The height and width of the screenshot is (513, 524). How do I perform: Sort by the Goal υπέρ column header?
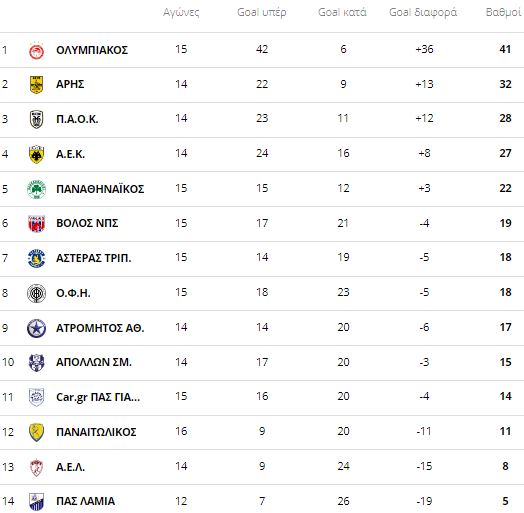[x=262, y=12]
